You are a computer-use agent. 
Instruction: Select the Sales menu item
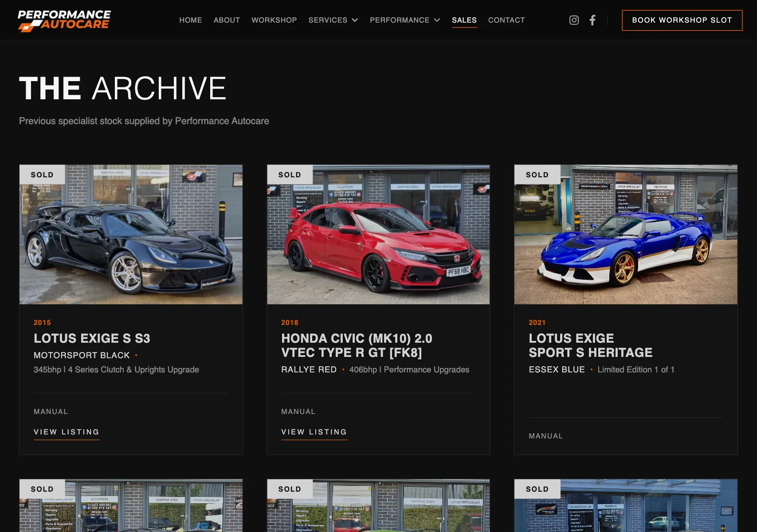point(464,20)
